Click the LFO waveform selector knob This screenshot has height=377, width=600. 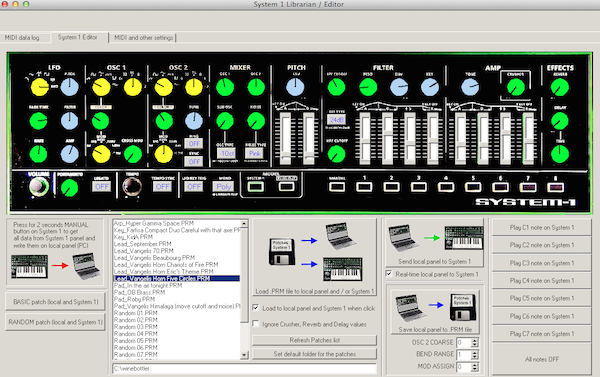(39, 87)
